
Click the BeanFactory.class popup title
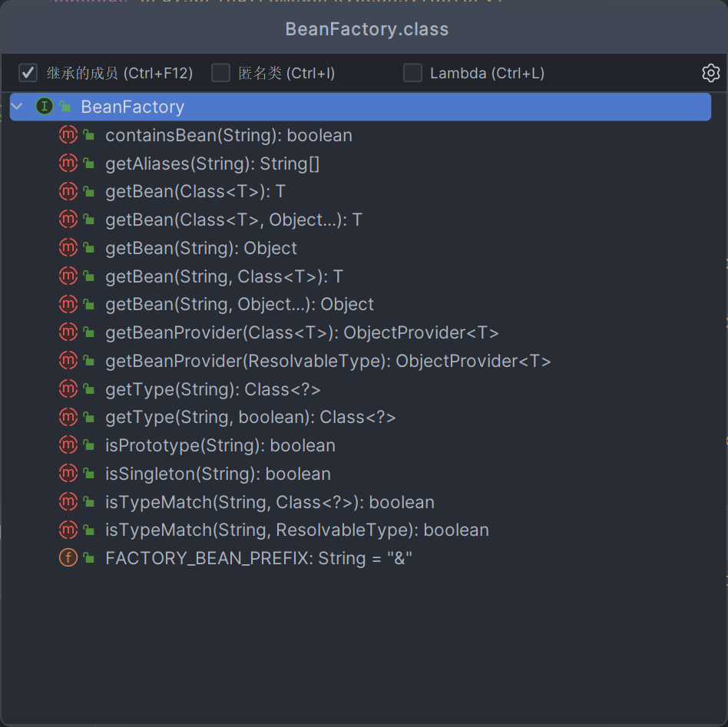pos(366,29)
